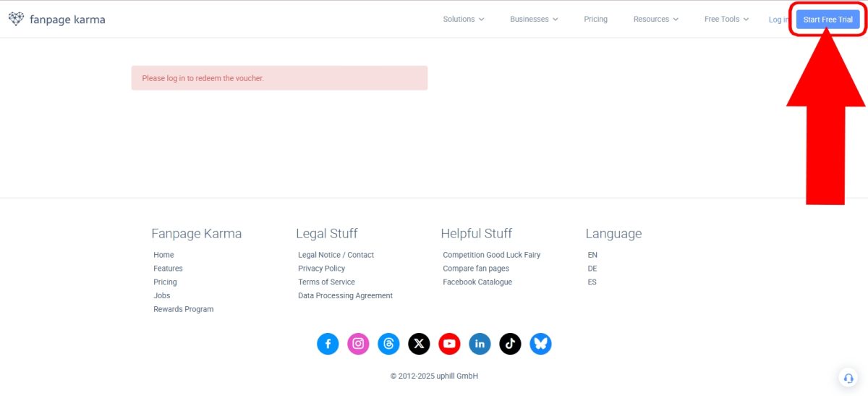Open the LinkedIn footer icon
The image size is (868, 396).
pos(480,343)
